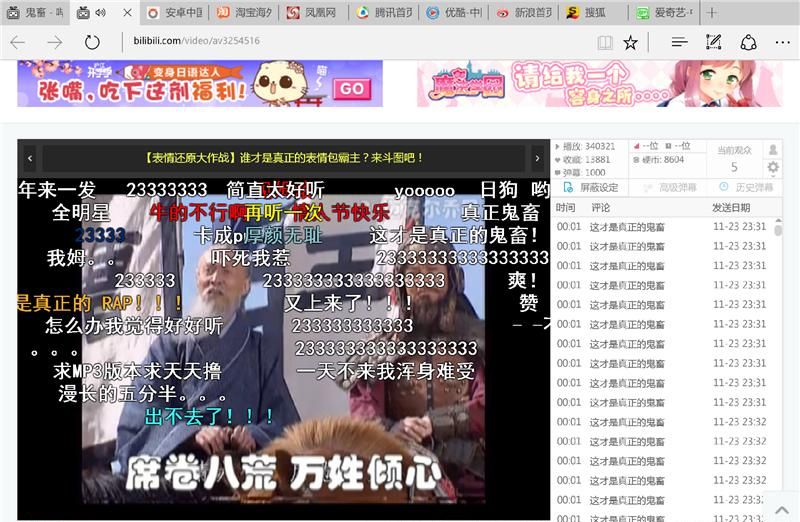Show next announcement with right arrow
The height and width of the screenshot is (522, 800).
point(537,159)
